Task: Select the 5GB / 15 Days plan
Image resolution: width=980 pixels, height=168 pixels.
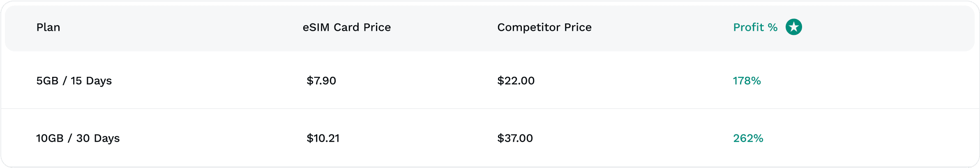Action: pyautogui.click(x=74, y=81)
